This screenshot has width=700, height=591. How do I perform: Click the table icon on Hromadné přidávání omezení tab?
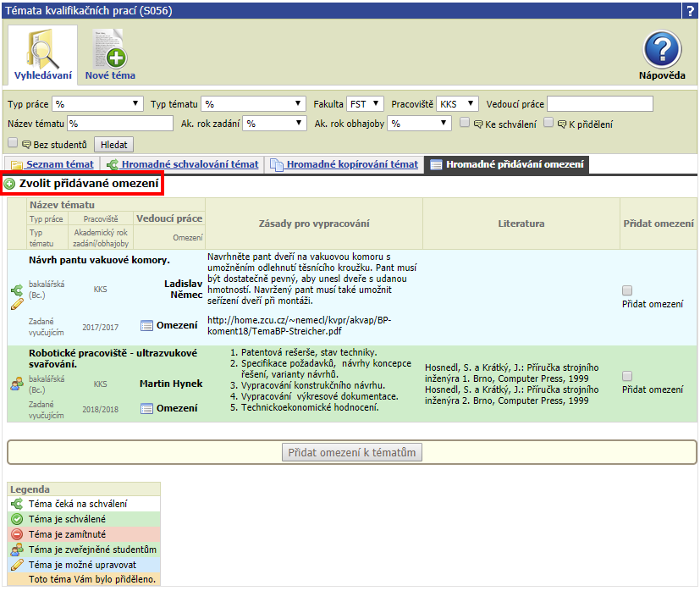pyautogui.click(x=436, y=165)
